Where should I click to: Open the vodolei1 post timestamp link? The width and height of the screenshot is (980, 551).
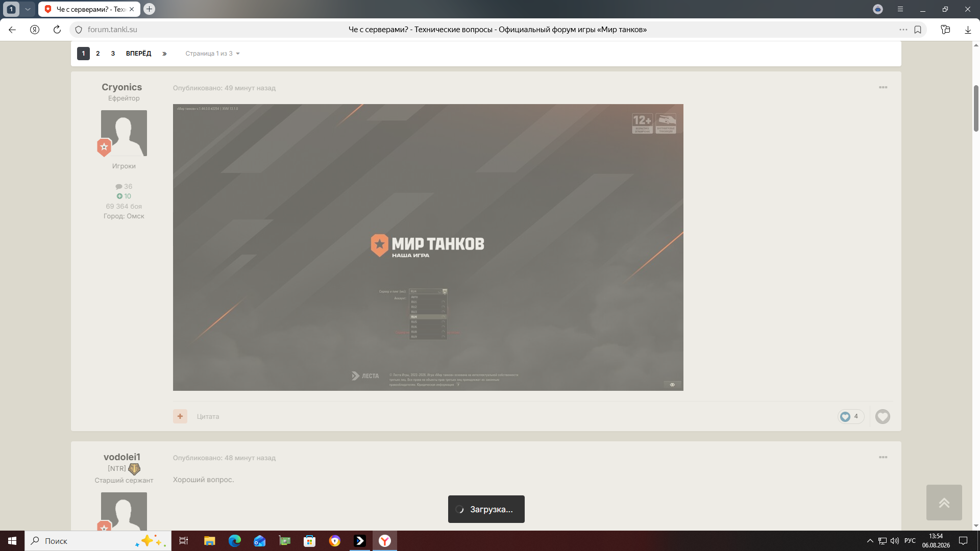click(x=224, y=458)
